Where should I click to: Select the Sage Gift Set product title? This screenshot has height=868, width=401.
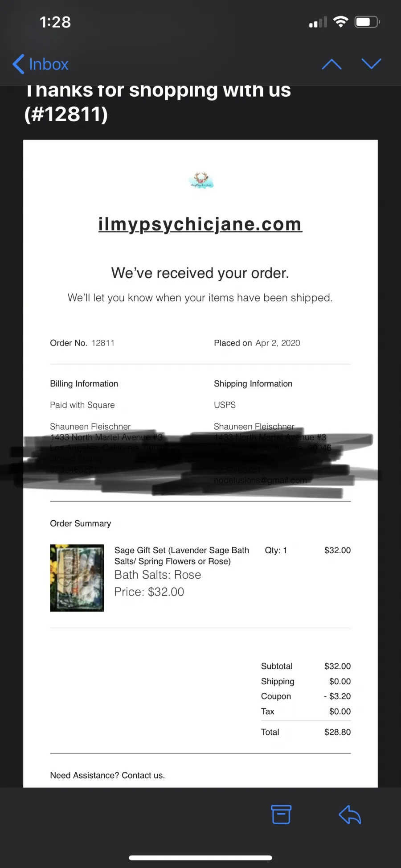(181, 555)
